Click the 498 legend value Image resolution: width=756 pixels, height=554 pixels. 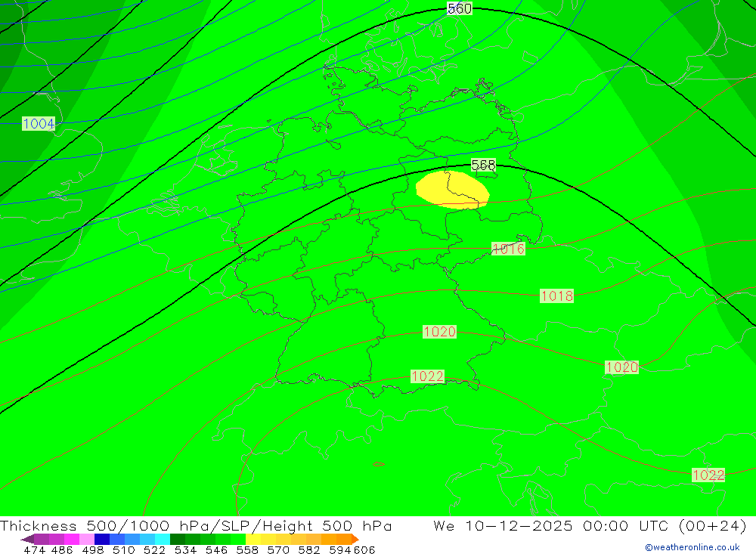click(x=93, y=549)
